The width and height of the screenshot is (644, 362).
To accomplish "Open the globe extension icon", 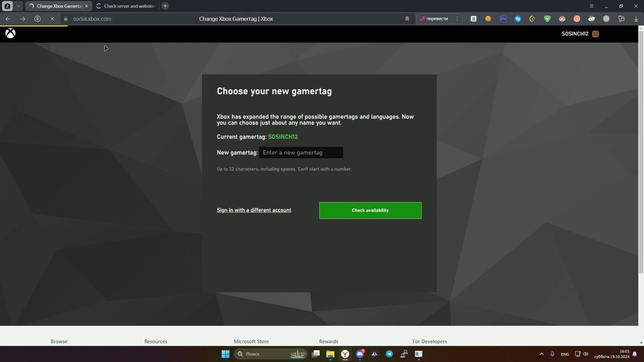I will (x=606, y=19).
